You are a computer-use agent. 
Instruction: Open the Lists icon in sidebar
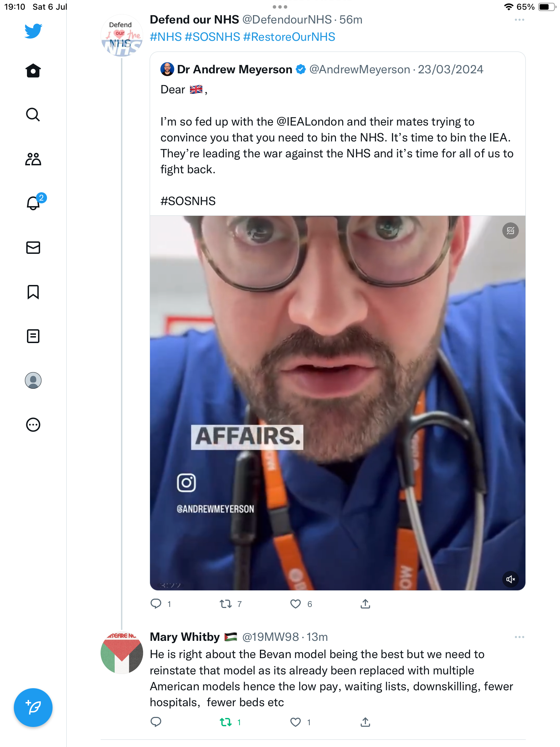[x=33, y=336]
